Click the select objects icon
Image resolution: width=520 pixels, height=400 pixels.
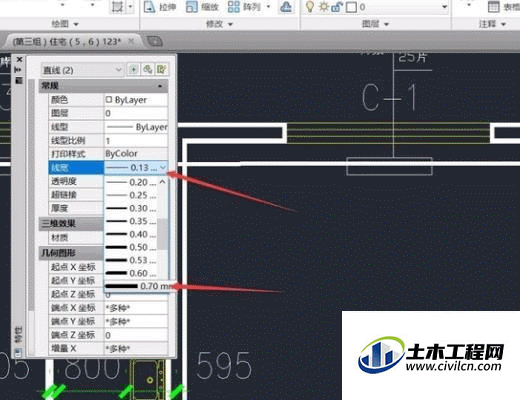[x=147, y=69]
